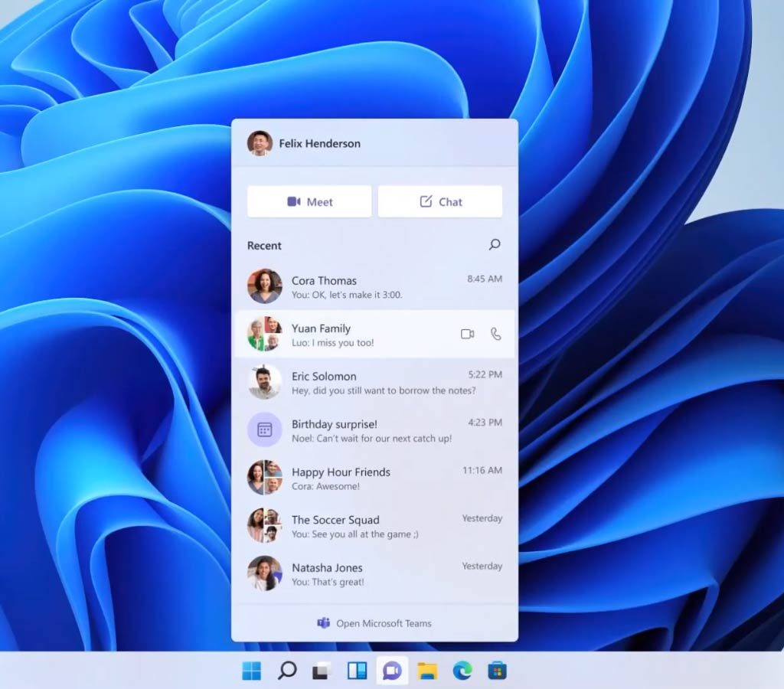This screenshot has width=784, height=689.
Task: Click preview about borrowing the notes
Action: pos(384,390)
